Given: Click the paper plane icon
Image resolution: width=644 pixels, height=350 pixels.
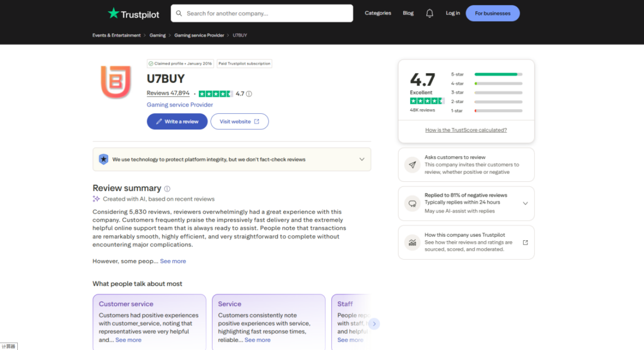Looking at the screenshot, I should pos(412,165).
